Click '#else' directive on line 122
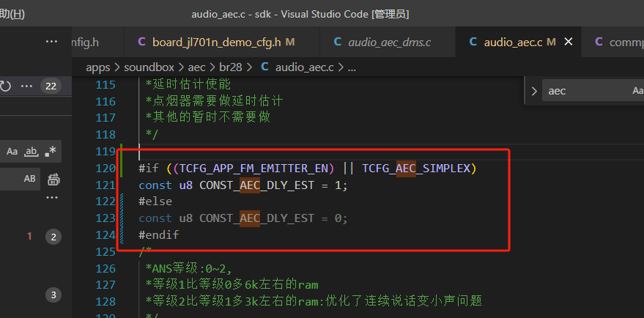The image size is (644, 318). [155, 201]
